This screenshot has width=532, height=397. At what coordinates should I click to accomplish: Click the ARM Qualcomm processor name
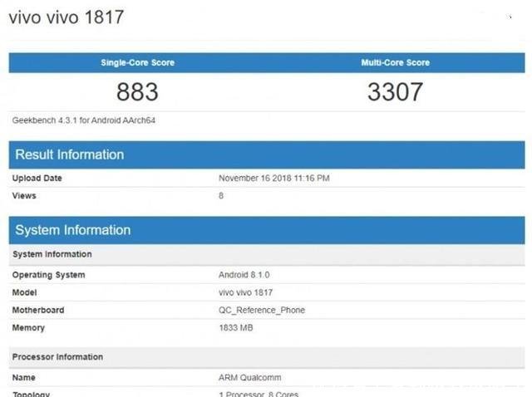tap(249, 377)
